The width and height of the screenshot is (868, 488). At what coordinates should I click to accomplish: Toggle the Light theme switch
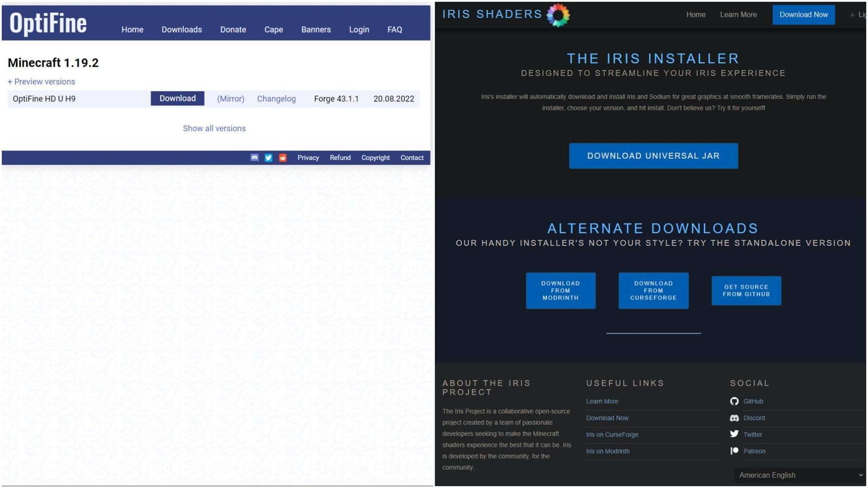(853, 15)
